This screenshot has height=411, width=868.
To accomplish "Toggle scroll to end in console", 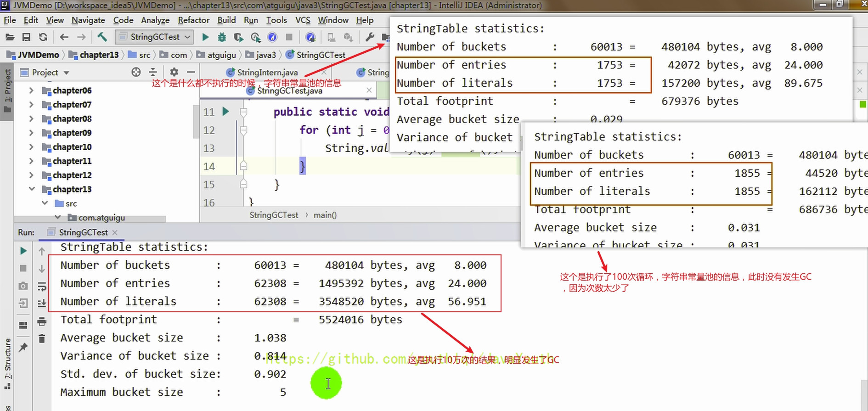I will [42, 303].
